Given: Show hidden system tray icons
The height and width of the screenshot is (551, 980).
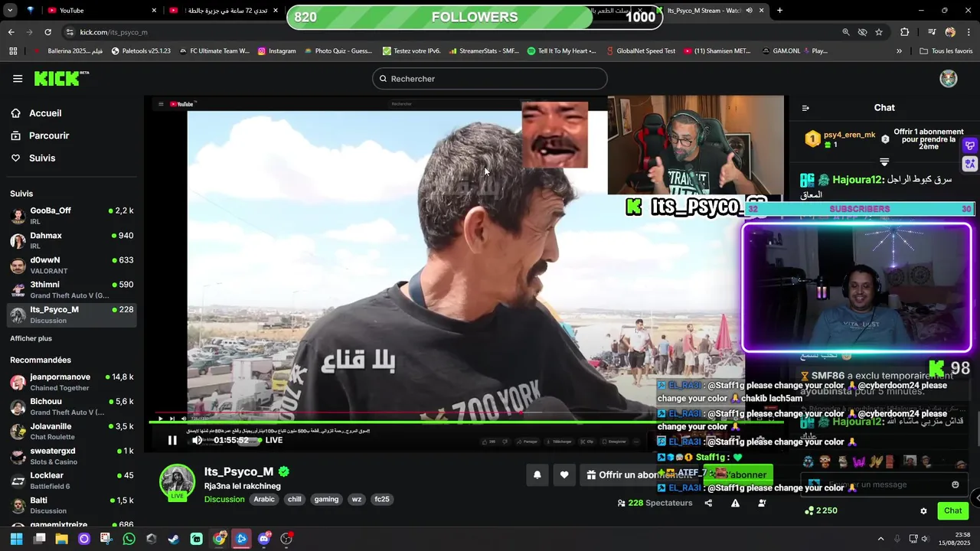Looking at the screenshot, I should pyautogui.click(x=880, y=539).
